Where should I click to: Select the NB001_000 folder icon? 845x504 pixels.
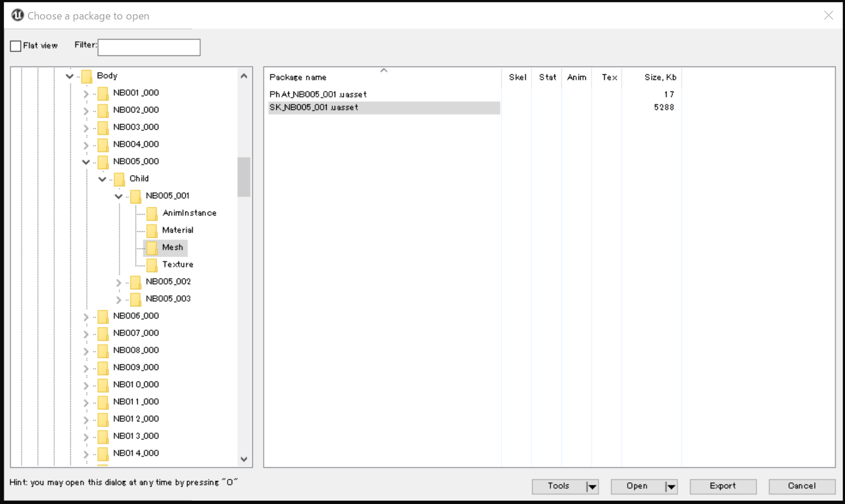[x=103, y=93]
